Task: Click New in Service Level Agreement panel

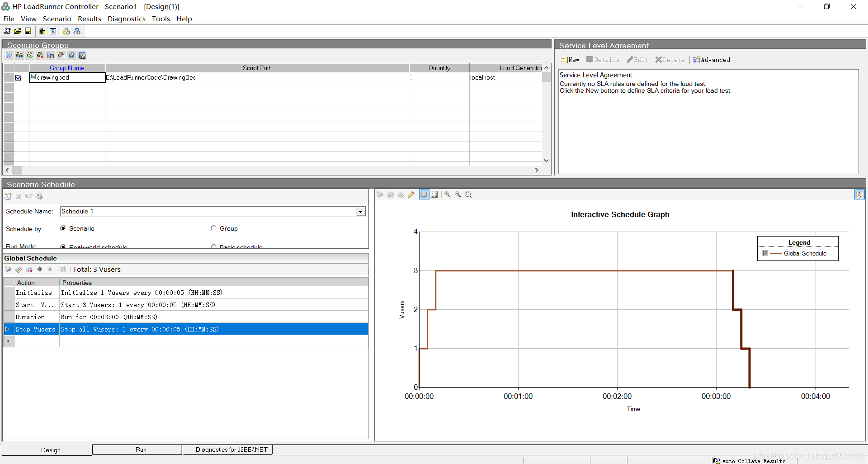Action: [x=570, y=60]
